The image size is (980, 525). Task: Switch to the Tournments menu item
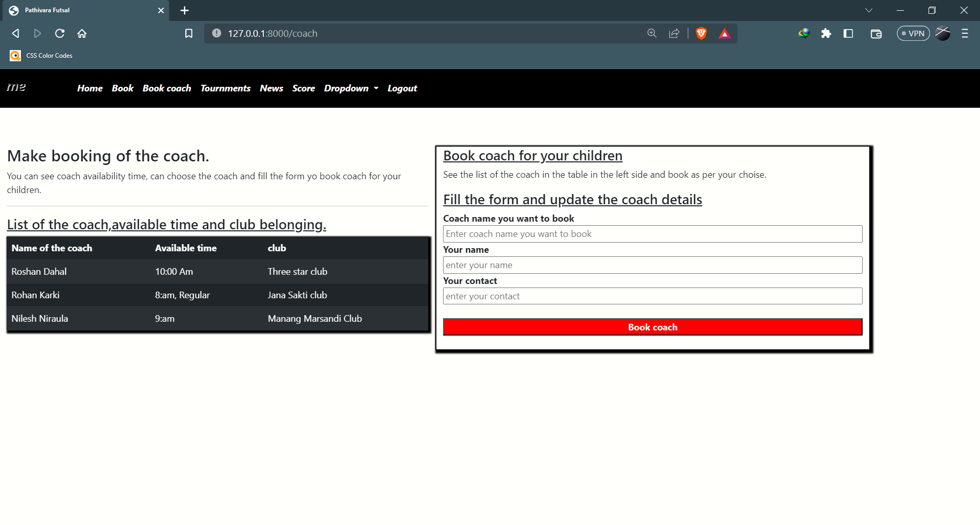click(225, 88)
